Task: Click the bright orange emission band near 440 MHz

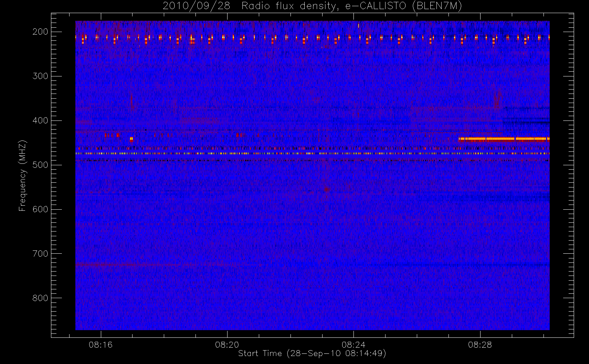Action: [x=504, y=139]
